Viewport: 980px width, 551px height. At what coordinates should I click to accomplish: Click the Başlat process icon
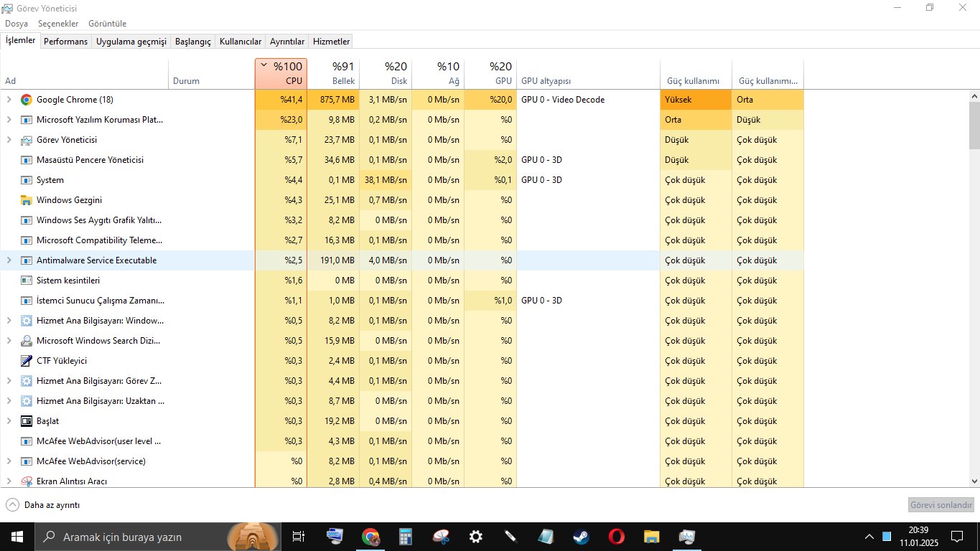point(27,421)
